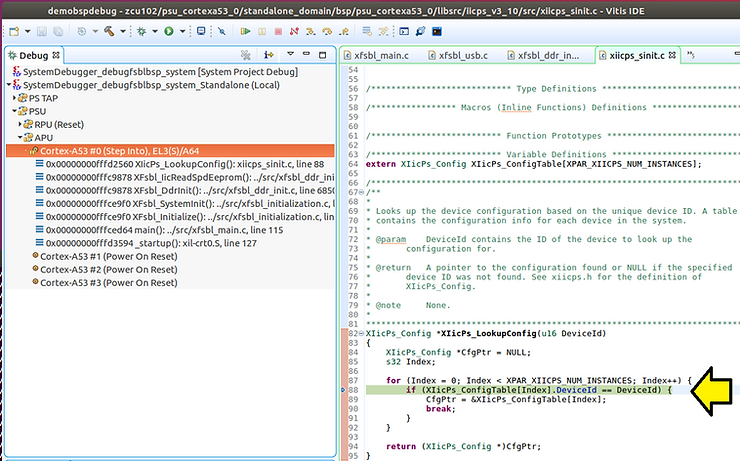Open the Run launch dropdown arrow
Image resolution: width=740 pixels, height=461 pixels.
tap(182, 31)
